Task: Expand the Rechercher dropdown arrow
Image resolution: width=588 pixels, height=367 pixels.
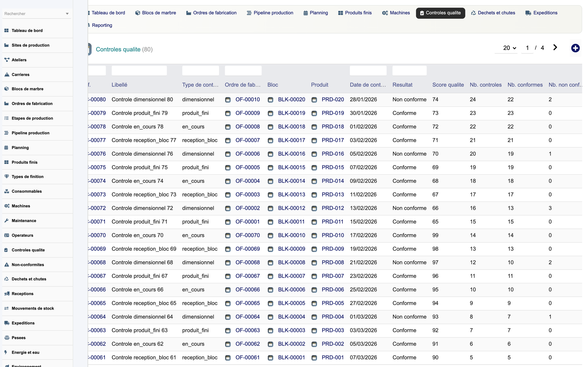Action: [x=67, y=14]
